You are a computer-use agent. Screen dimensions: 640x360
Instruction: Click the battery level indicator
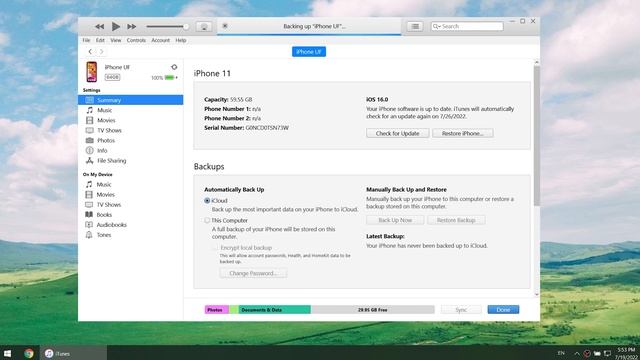click(x=169, y=78)
